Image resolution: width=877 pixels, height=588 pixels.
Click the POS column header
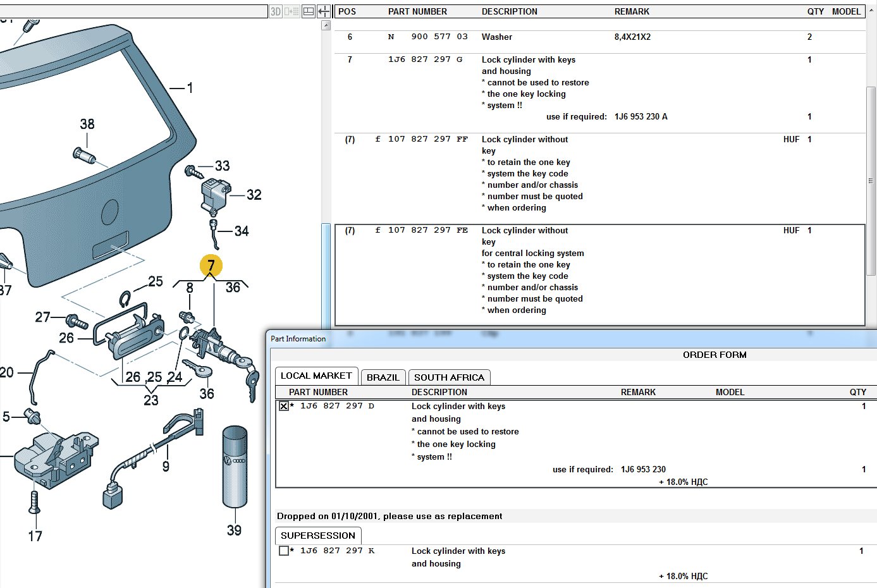[x=347, y=11]
